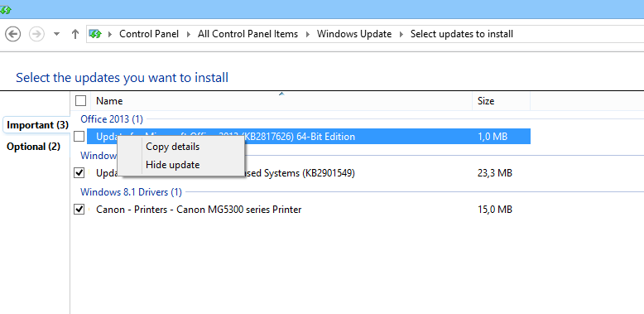Select the KB2901549 update row
The image size is (644, 314).
tap(309, 173)
